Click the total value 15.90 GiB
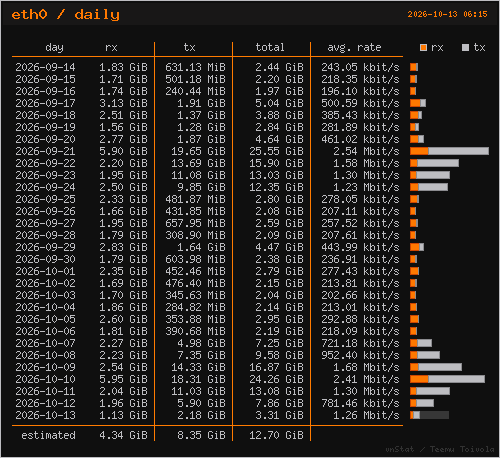This screenshot has height=458, width=500. (x=276, y=163)
